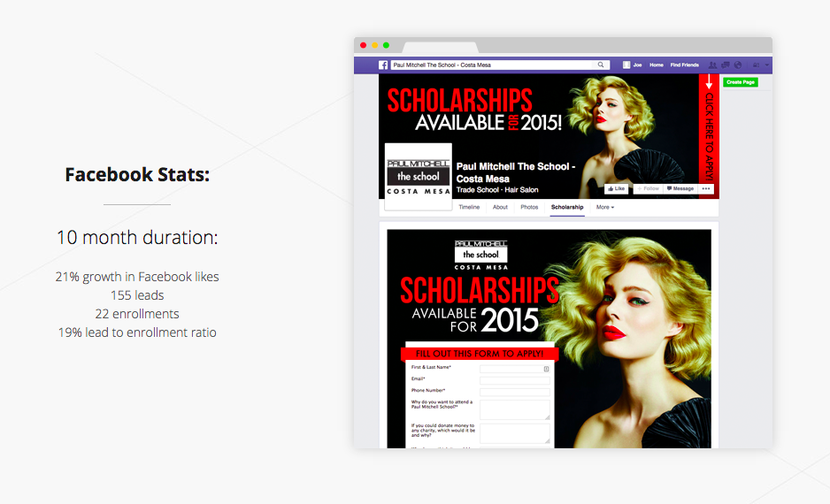Click the search magnifier icon
The image size is (830, 504).
click(x=601, y=65)
